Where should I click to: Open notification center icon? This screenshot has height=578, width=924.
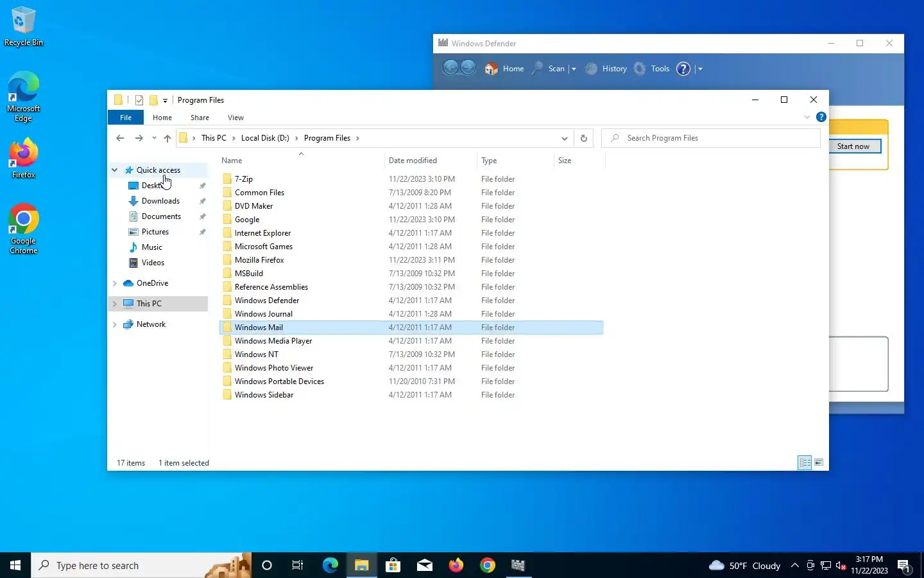click(904, 566)
